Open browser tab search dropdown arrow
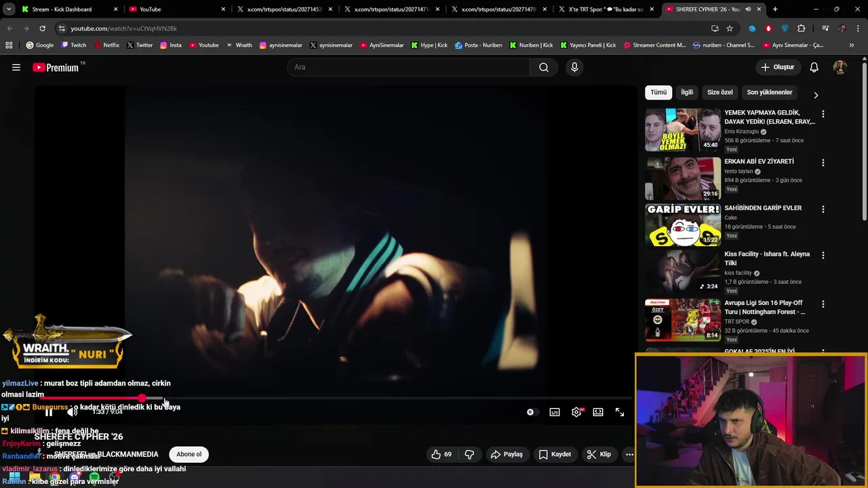This screenshot has width=868, height=488. click(x=9, y=9)
